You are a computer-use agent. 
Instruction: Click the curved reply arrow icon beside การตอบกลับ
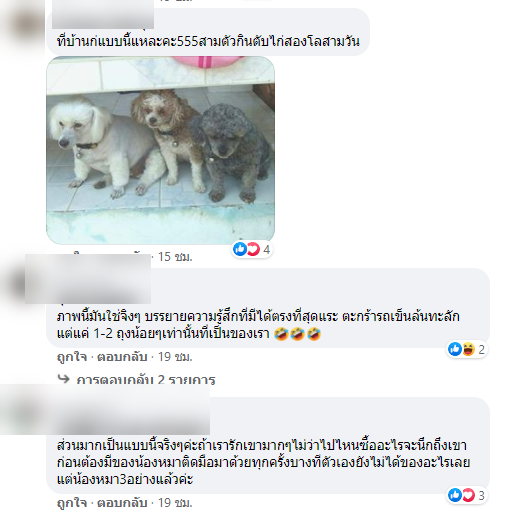click(x=63, y=379)
